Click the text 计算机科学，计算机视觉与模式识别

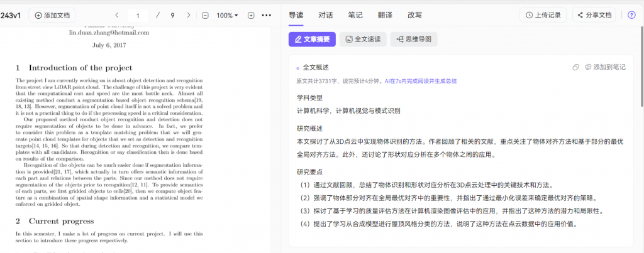point(348,110)
